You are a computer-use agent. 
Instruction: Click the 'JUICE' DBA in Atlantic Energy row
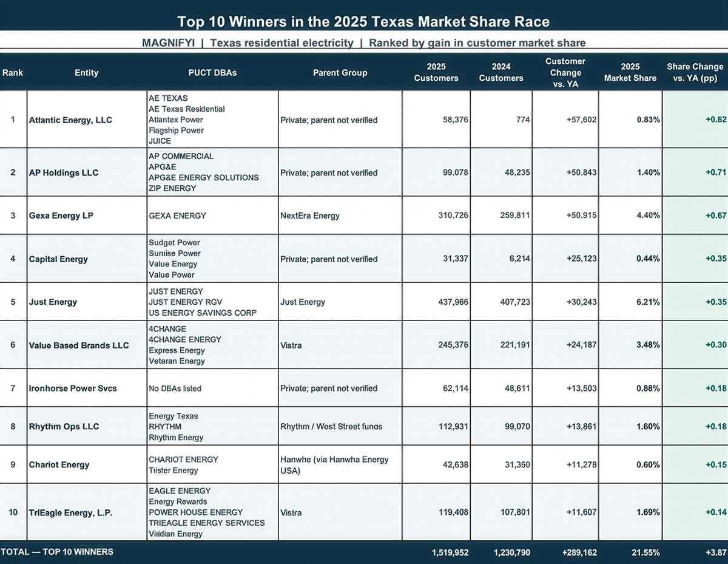[x=160, y=141]
